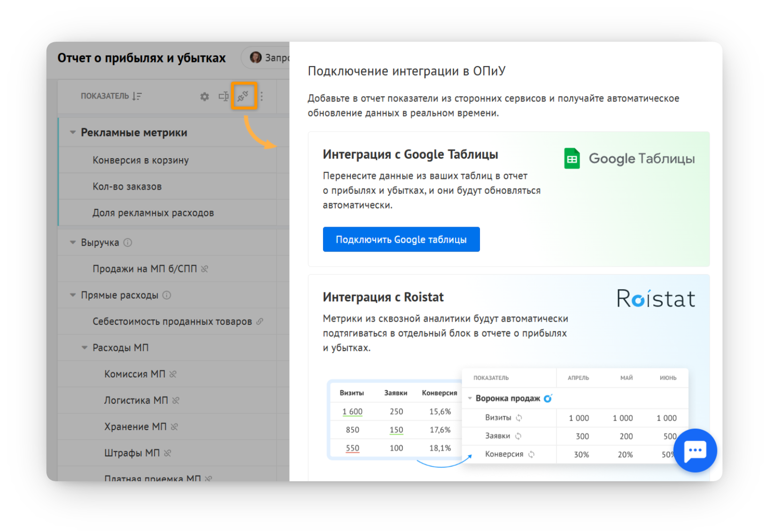Viewport: 766px width, 532px height.
Task: Click the unlink icon beside Логистика МП
Action: click(176, 401)
